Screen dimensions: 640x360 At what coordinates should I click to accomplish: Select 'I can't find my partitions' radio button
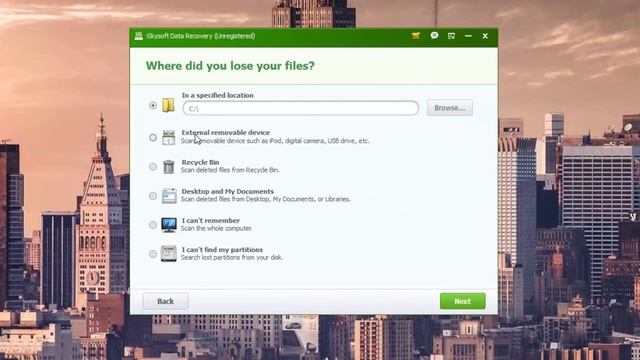153,254
